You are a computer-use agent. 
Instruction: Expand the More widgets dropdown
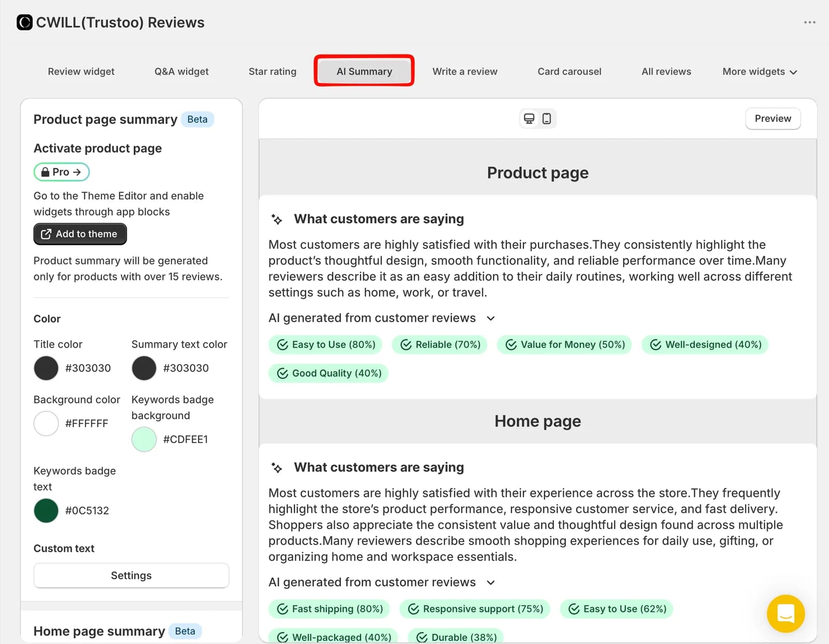(760, 71)
